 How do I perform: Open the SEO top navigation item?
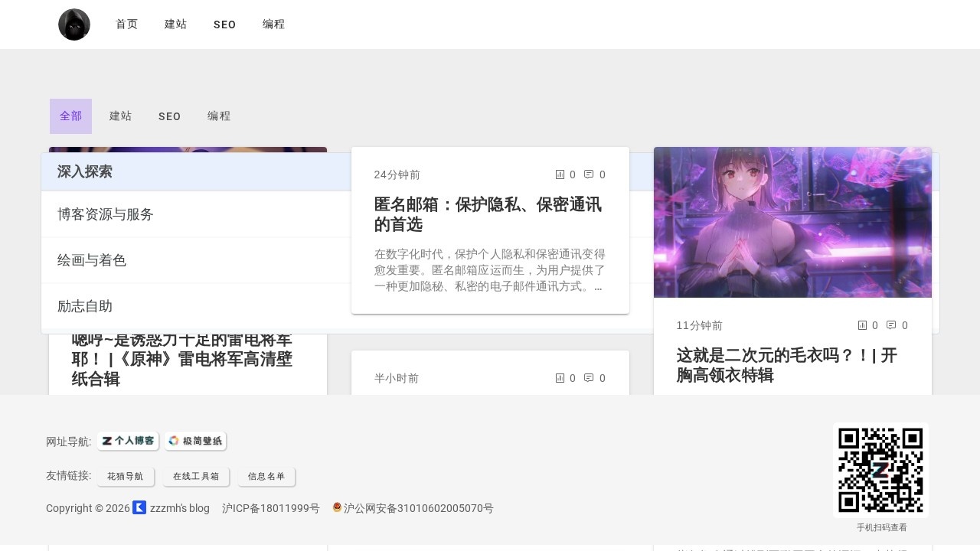[225, 24]
